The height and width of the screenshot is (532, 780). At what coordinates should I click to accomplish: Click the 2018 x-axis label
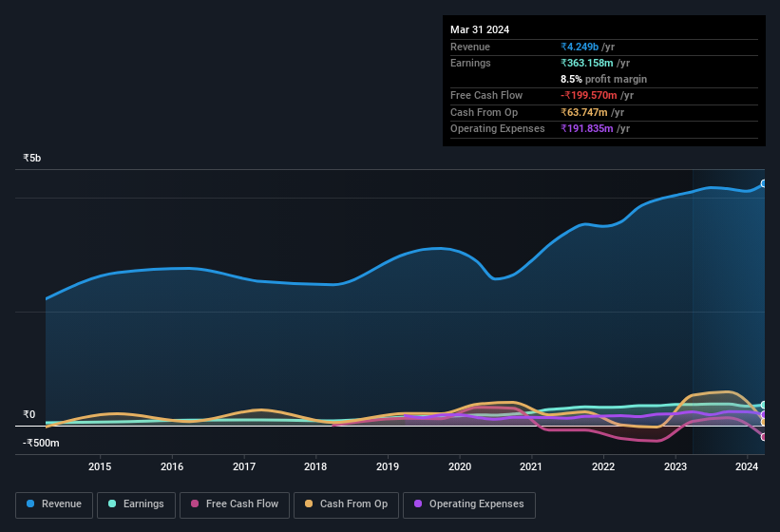pyautogui.click(x=315, y=466)
